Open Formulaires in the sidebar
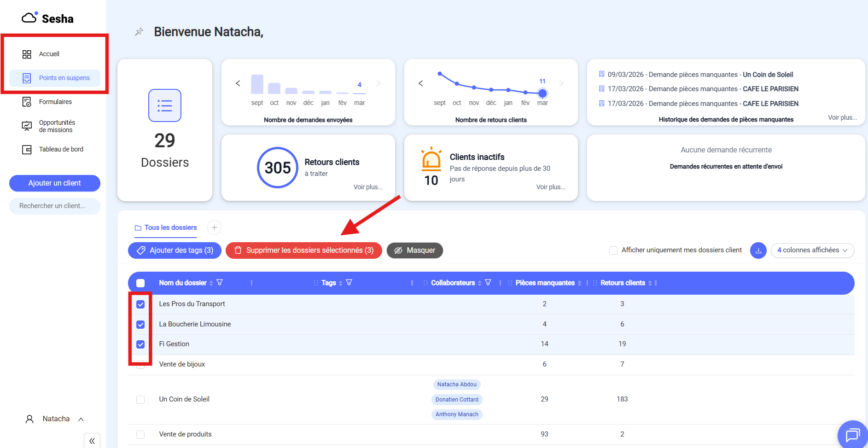 (x=55, y=102)
